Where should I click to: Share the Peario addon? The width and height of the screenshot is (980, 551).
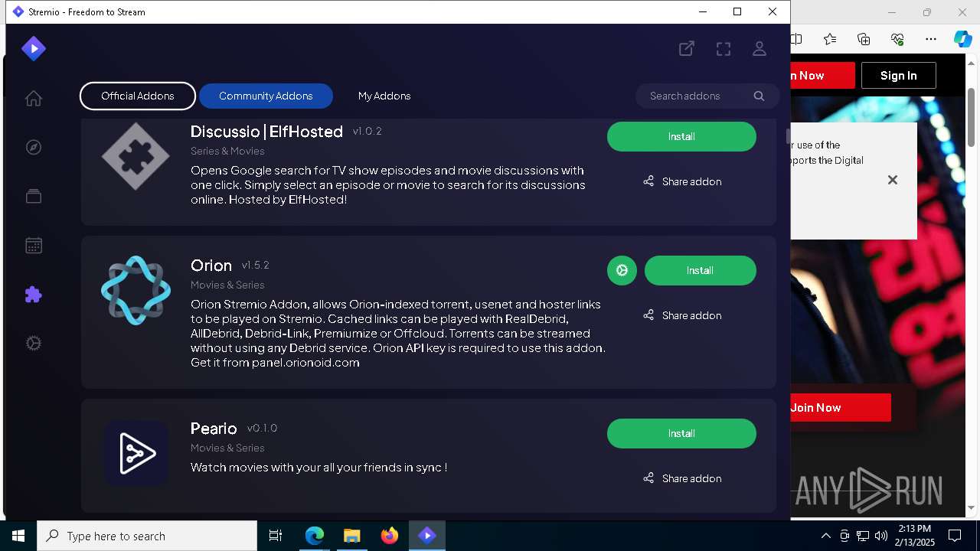[681, 478]
